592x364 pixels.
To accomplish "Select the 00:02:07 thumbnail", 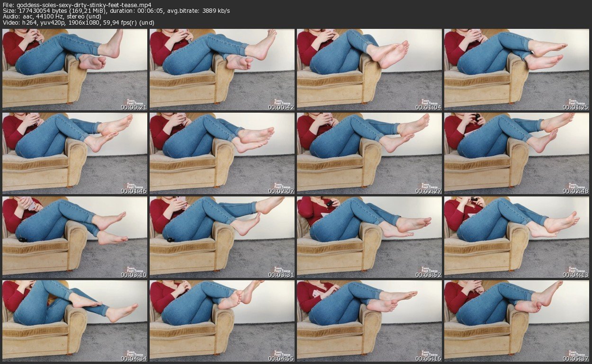I will (222, 153).
